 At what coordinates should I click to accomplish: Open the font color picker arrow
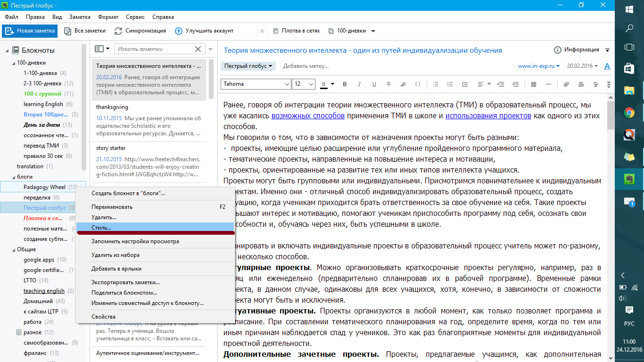point(332,84)
